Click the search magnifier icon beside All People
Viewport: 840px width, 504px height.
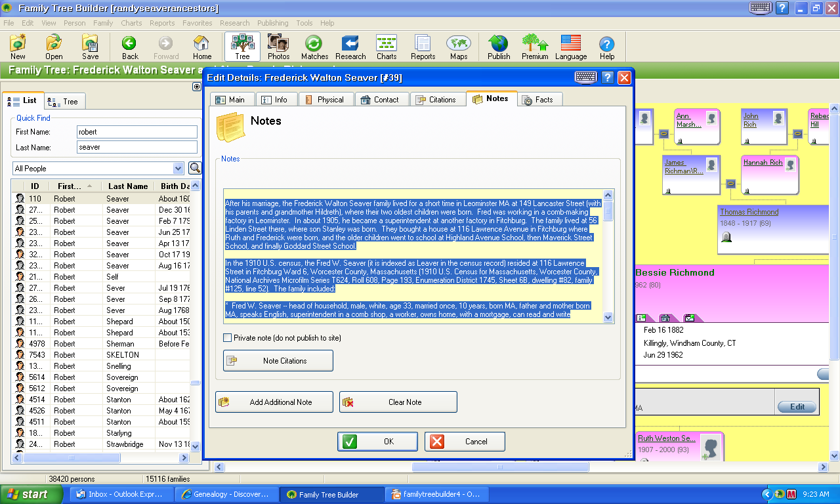(x=195, y=168)
